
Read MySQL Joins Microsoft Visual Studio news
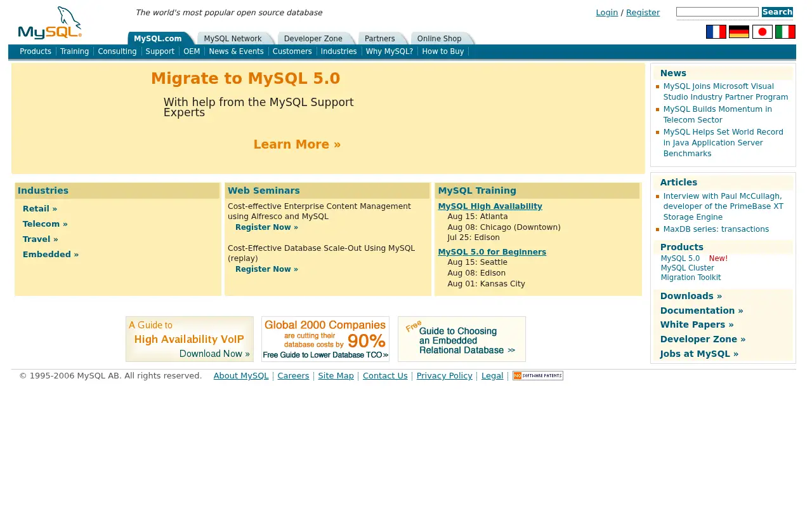click(726, 91)
